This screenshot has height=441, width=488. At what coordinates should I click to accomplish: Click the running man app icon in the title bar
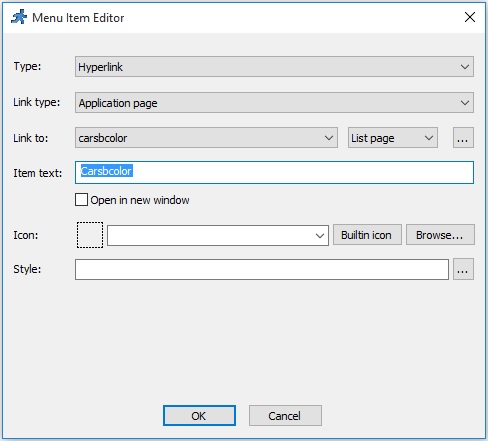click(x=19, y=17)
